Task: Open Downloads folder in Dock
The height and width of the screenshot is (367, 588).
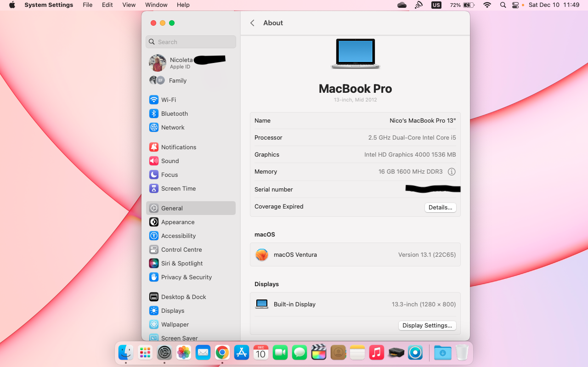Action: coord(443,353)
